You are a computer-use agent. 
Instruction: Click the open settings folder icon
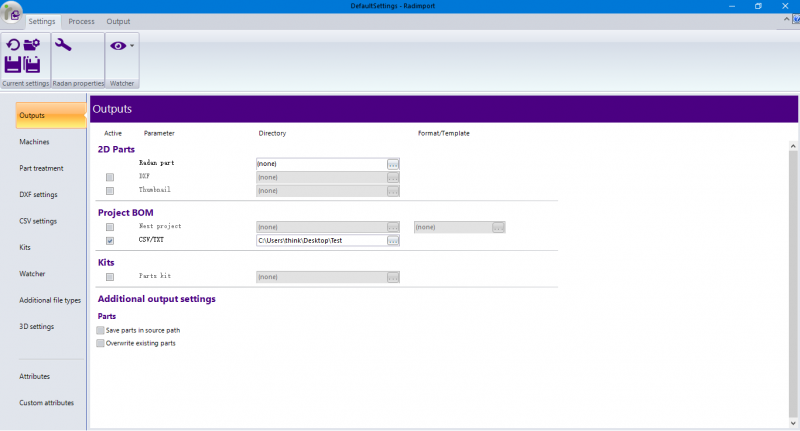[x=32, y=45]
